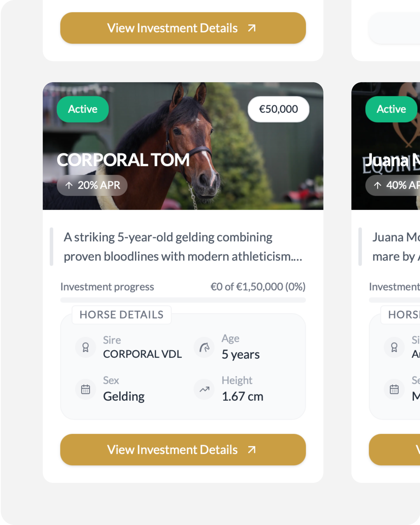Click the trending arrow Height icon
Image resolution: width=420 pixels, height=525 pixels.
pos(204,389)
